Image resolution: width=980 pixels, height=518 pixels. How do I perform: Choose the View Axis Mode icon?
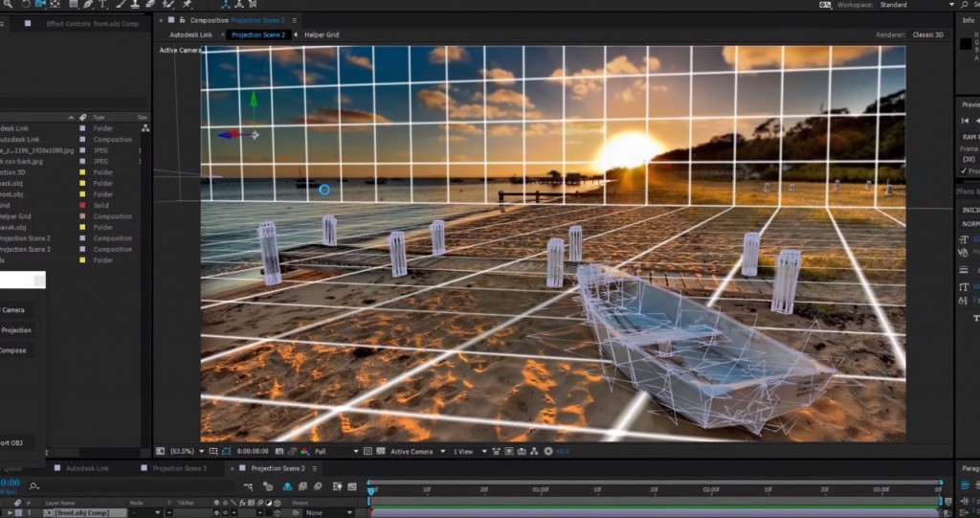coord(253,4)
